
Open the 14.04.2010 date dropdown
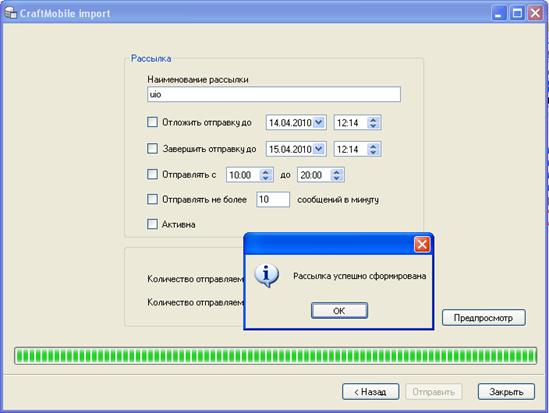[319, 122]
